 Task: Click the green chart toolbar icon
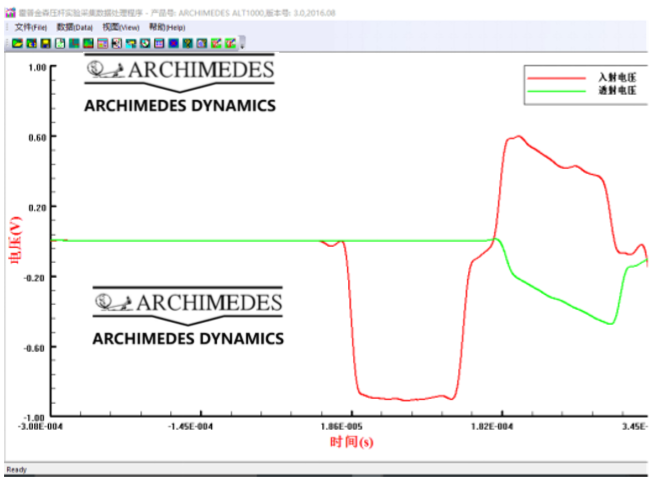click(x=88, y=43)
